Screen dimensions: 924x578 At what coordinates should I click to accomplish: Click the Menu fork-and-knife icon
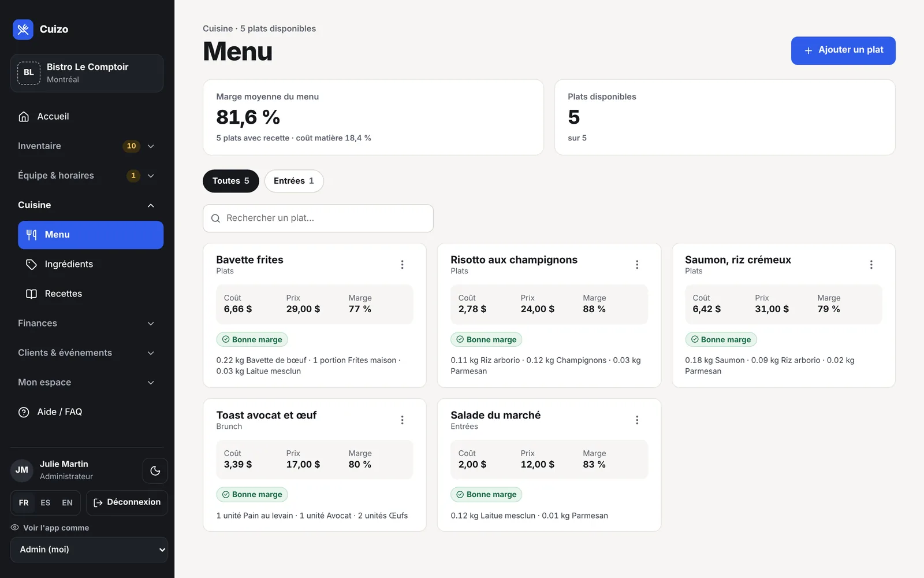32,235
